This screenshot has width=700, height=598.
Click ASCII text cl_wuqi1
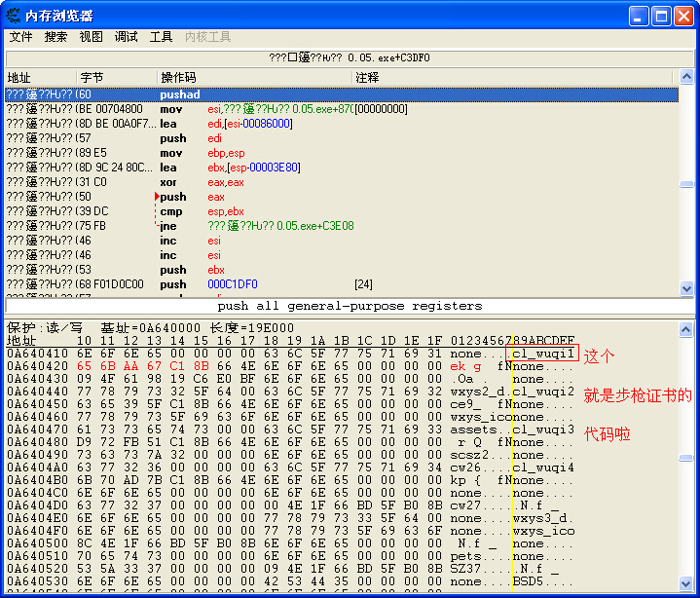click(x=543, y=354)
